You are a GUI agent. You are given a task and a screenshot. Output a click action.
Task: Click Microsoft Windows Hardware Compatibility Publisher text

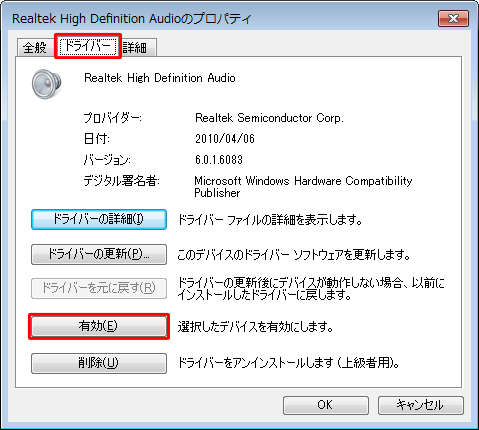tap(303, 187)
